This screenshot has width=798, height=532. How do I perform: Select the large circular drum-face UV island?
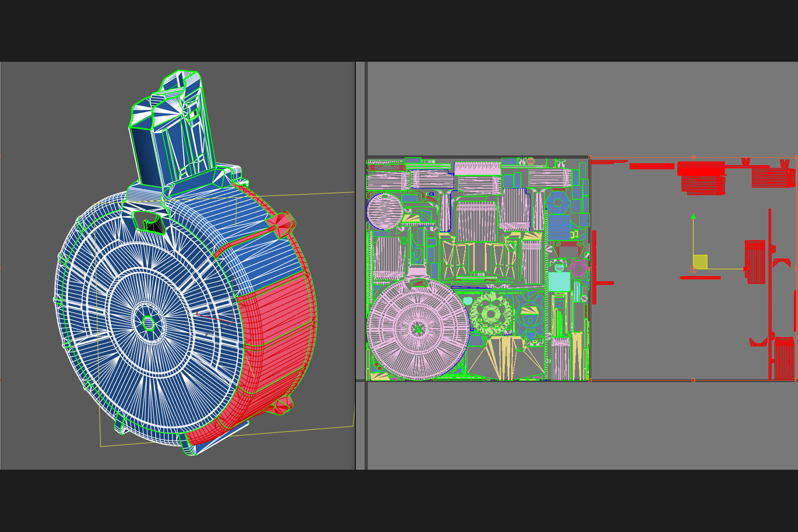pyautogui.click(x=418, y=330)
